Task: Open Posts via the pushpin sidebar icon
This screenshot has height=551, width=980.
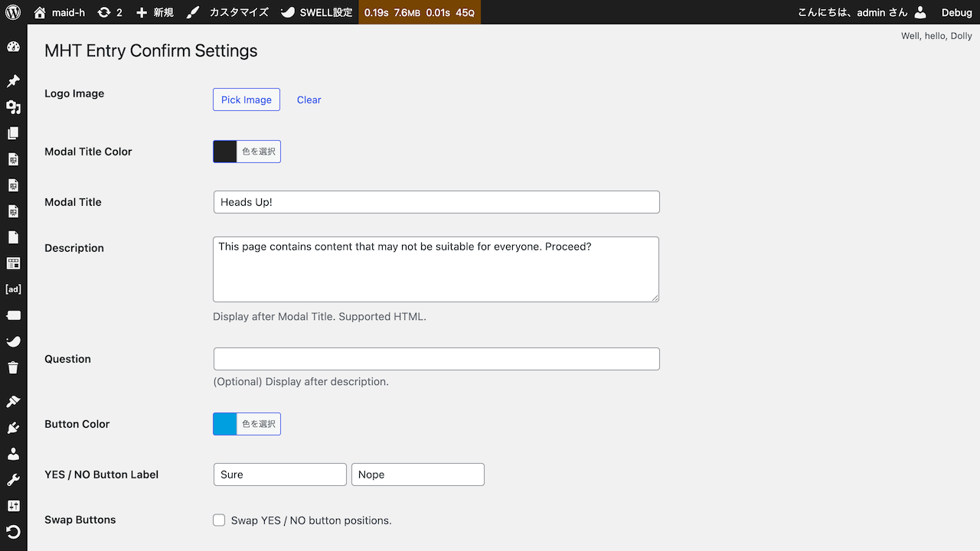Action: click(x=13, y=80)
